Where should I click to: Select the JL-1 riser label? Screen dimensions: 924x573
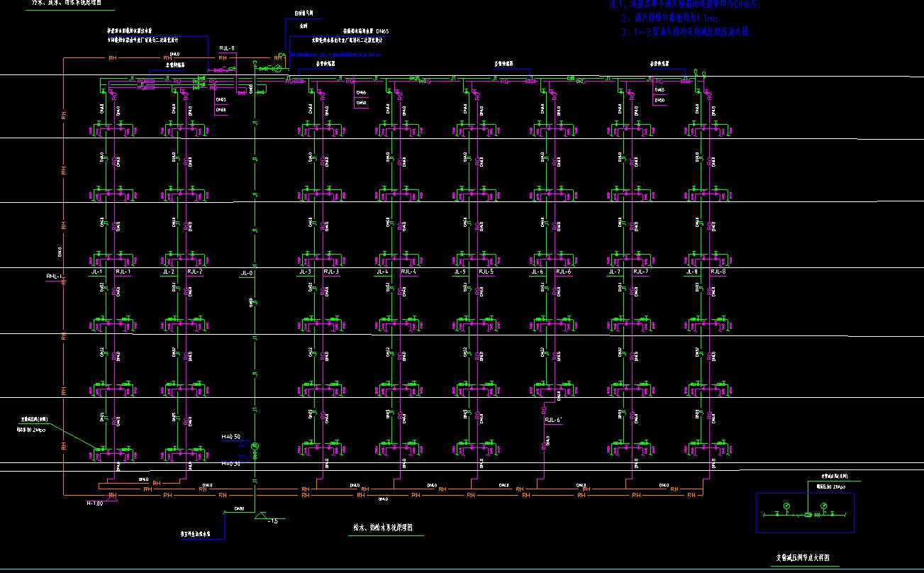tap(97, 272)
